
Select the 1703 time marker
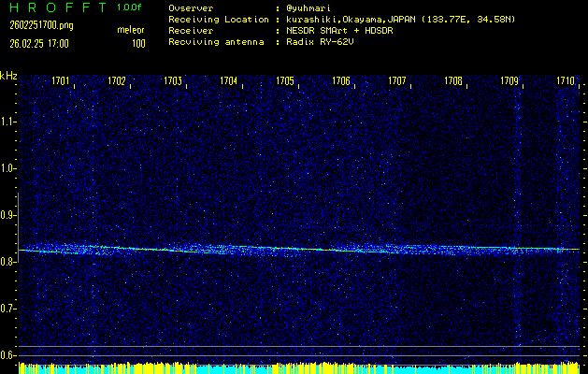point(173,81)
